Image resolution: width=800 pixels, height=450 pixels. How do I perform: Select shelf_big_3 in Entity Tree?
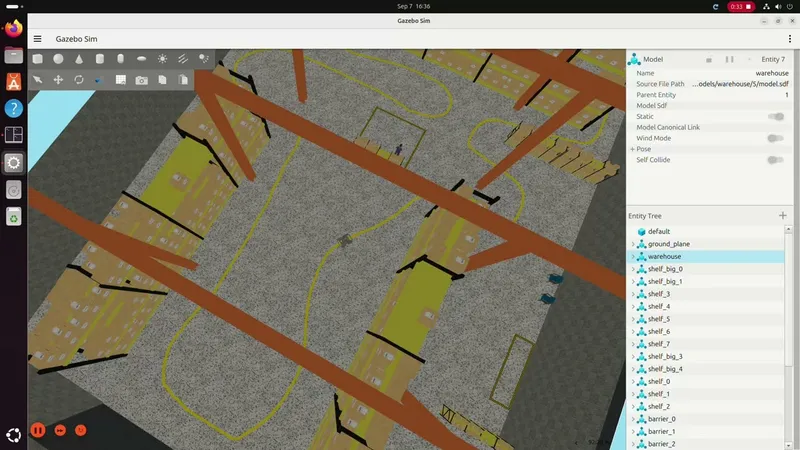(x=706, y=357)
